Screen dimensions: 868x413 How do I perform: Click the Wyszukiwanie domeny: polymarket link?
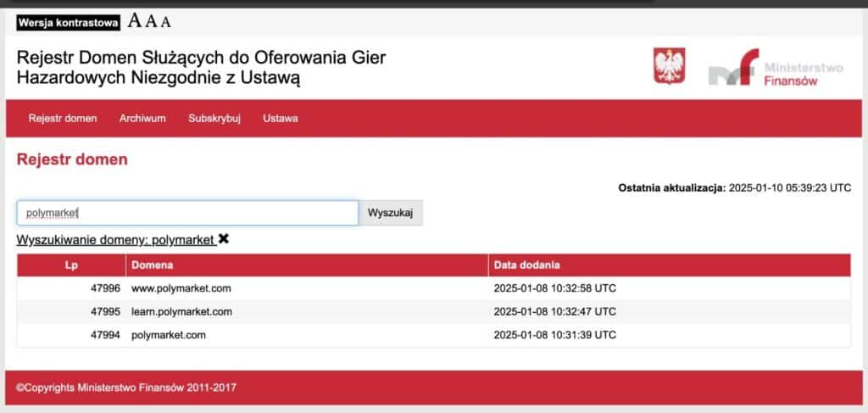pos(115,240)
